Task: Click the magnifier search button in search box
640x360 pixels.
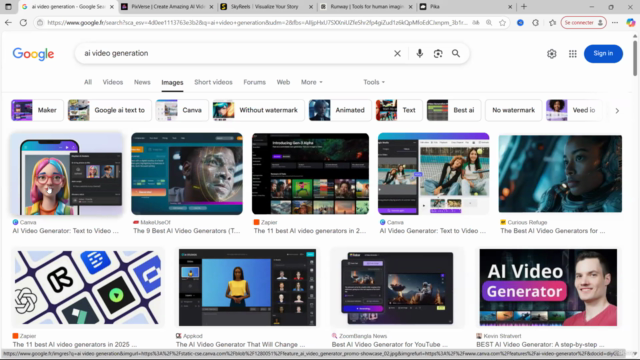Action: coord(456,53)
